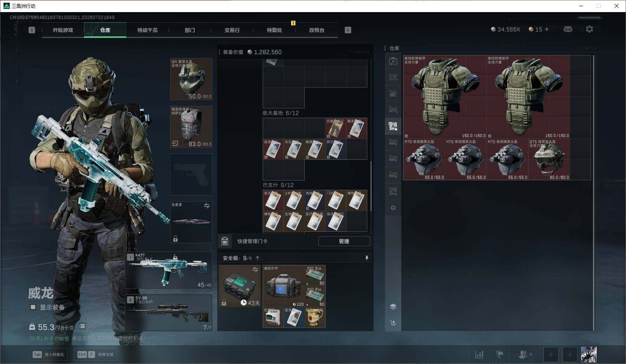Select the white processor device in safe box
This screenshot has height=364, width=626.
[x=273, y=318]
